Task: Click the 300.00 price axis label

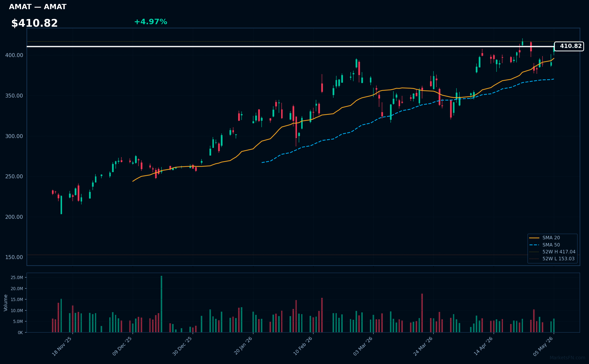Action: pyautogui.click(x=14, y=136)
